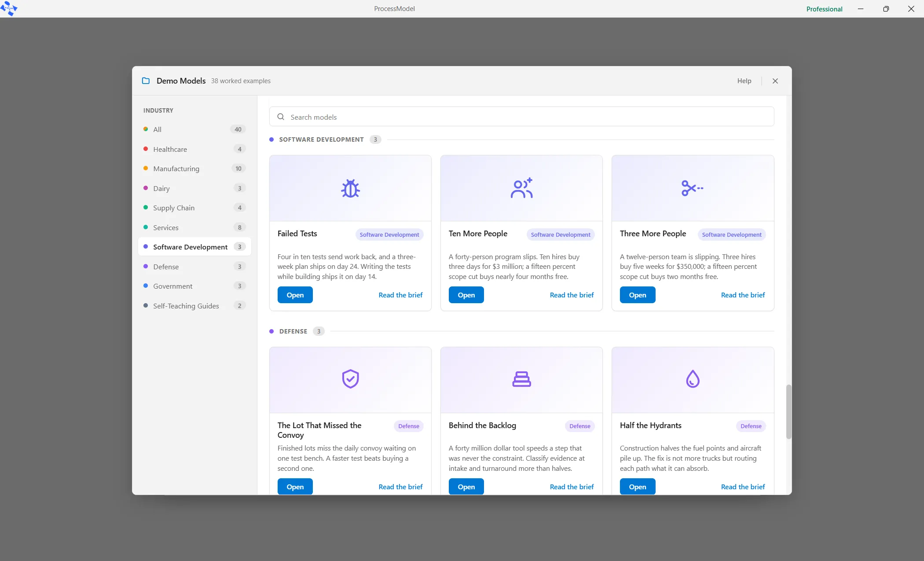Click Defense tag on Half the Hydrants
Image resolution: width=924 pixels, height=561 pixels.
click(751, 426)
